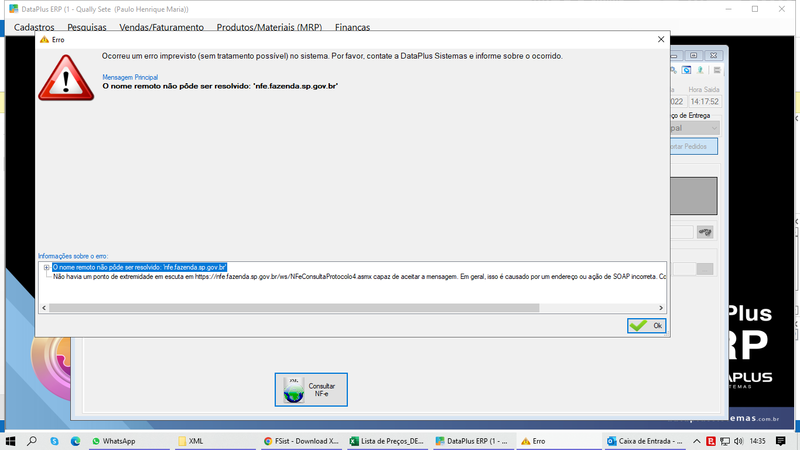Open the Financas menu
Viewport: 800px width, 450px height.
pyautogui.click(x=352, y=28)
